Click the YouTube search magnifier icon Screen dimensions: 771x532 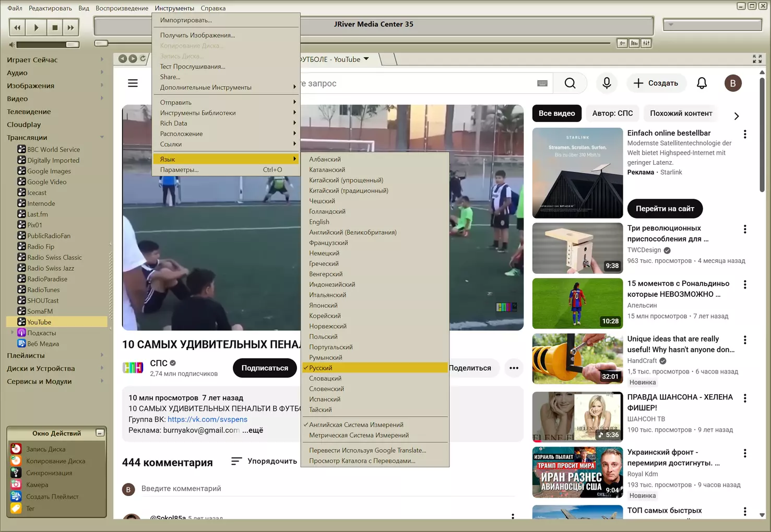(x=570, y=83)
